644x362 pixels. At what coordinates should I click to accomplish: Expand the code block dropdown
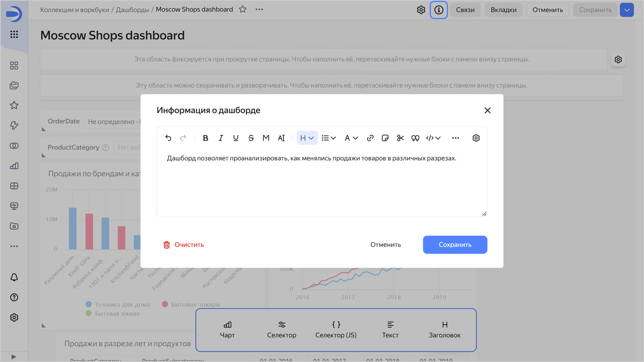pos(433,138)
